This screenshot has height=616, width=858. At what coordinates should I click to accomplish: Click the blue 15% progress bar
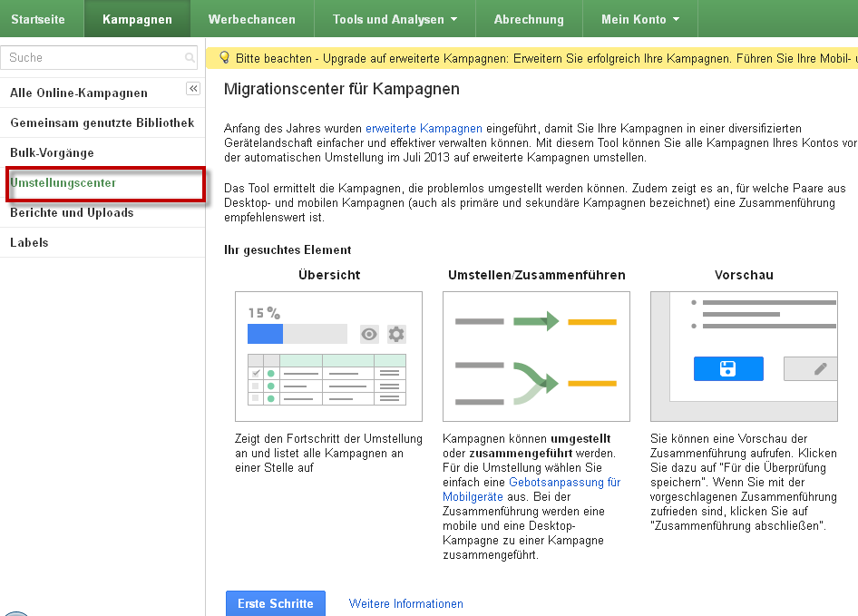pyautogui.click(x=265, y=334)
